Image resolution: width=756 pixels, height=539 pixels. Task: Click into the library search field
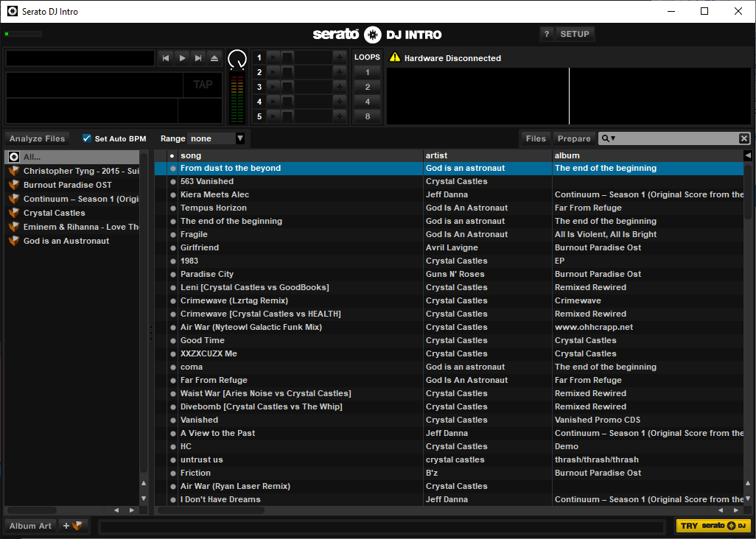[676, 138]
